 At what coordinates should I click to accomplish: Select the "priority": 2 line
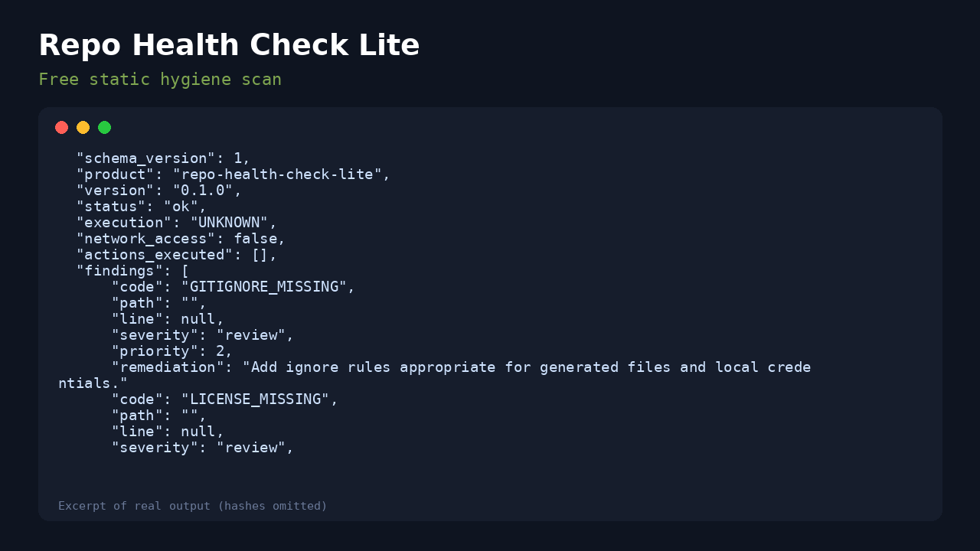coord(172,351)
